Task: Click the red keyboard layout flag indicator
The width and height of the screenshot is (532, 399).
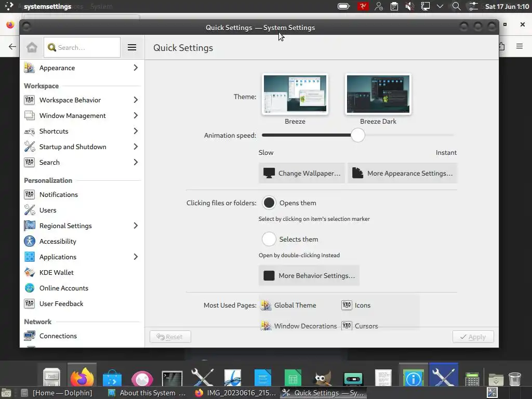Action: 363,6
